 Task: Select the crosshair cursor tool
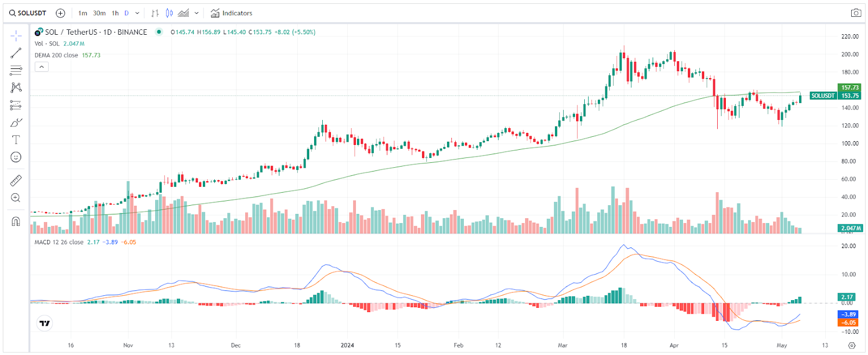16,36
